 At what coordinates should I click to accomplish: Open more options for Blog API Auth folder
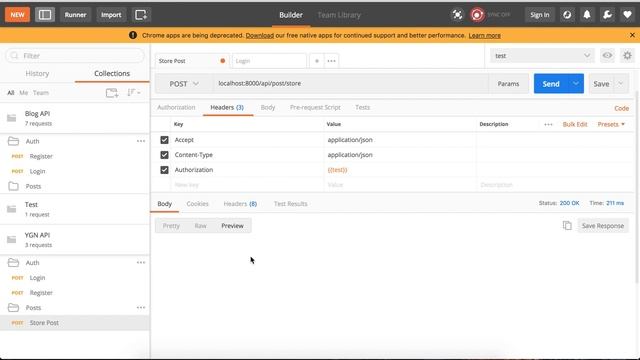(x=141, y=141)
